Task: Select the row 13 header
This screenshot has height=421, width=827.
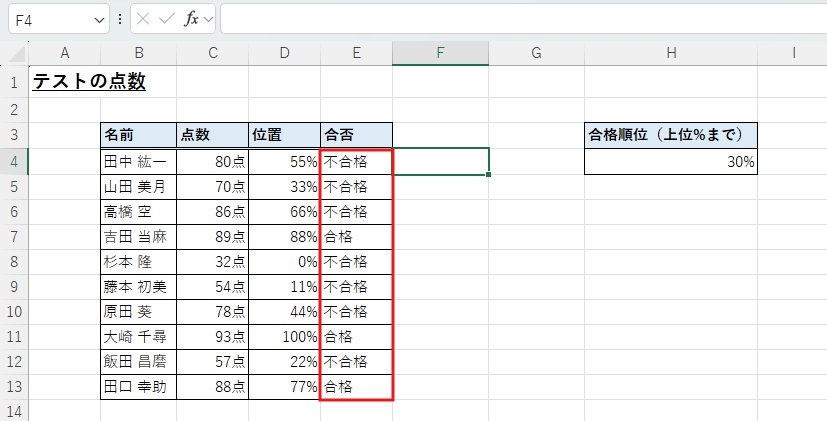Action: click(14, 386)
